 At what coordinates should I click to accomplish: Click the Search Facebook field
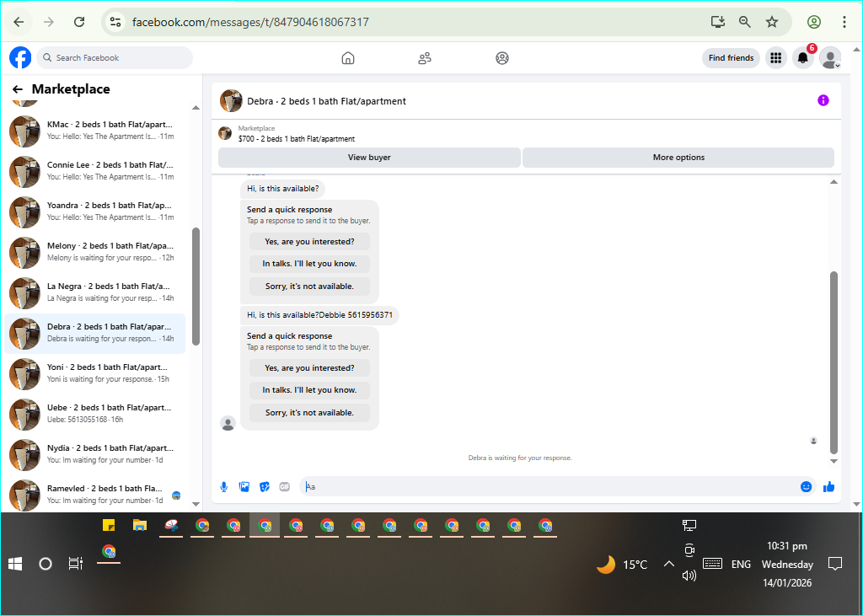click(x=115, y=58)
